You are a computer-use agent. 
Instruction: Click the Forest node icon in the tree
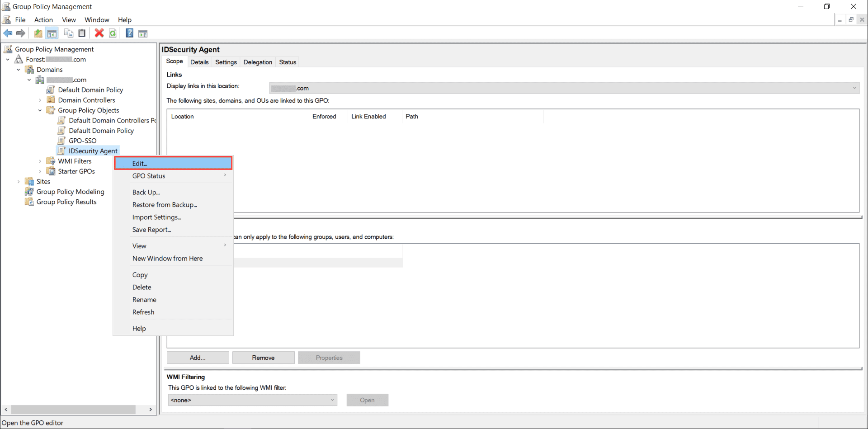click(19, 59)
